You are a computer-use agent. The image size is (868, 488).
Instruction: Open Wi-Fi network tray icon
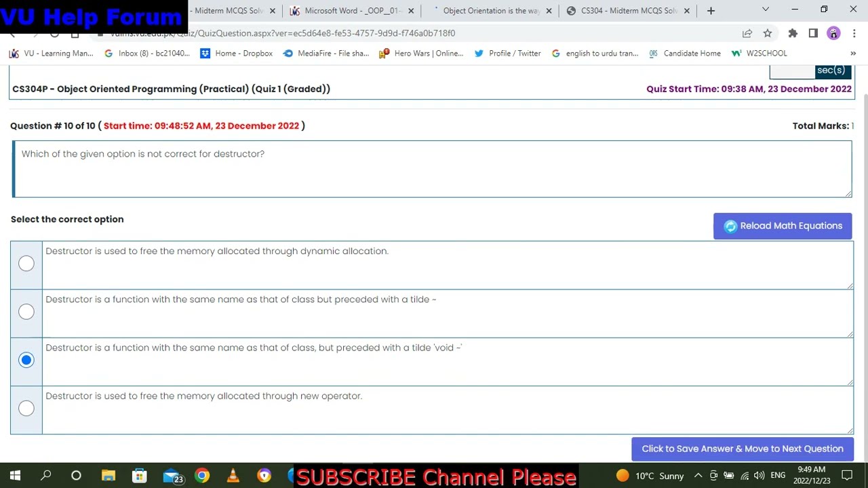click(745, 476)
